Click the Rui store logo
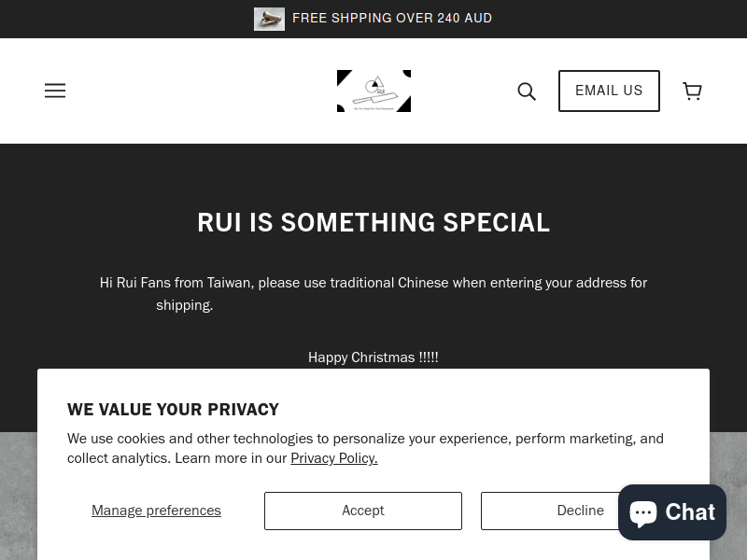The width and height of the screenshot is (747, 560). point(374,91)
